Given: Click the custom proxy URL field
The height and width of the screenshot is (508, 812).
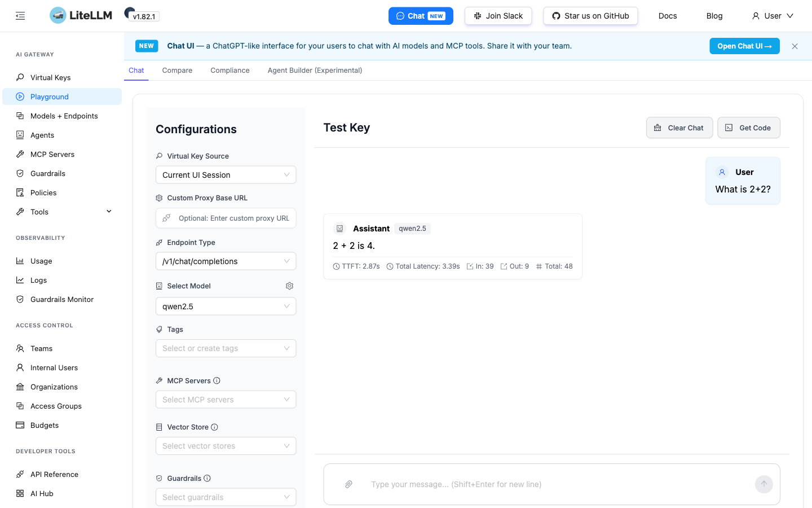Looking at the screenshot, I should pyautogui.click(x=226, y=218).
